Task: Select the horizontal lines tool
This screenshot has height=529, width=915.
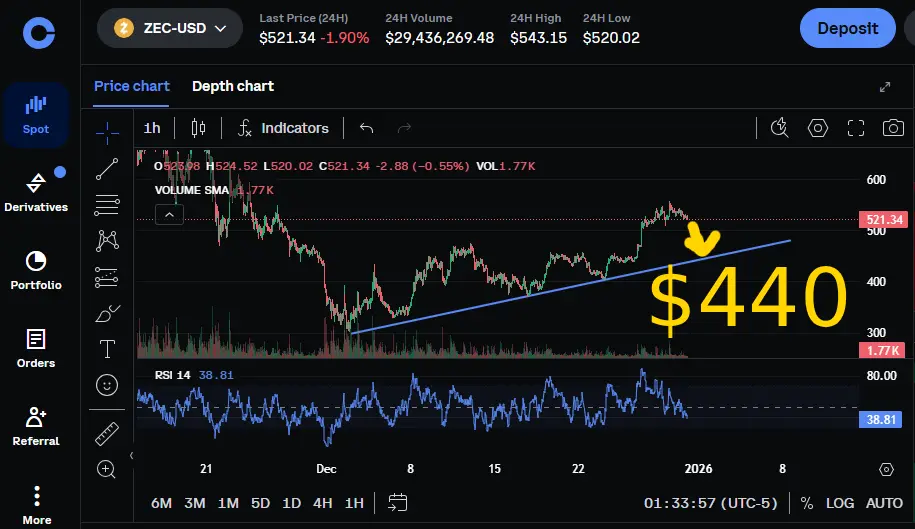Action: tap(107, 205)
